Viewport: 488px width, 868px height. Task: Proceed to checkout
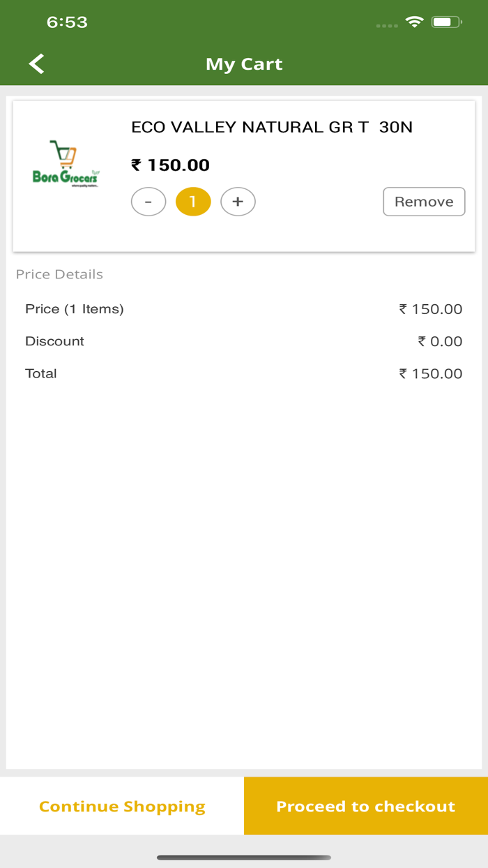click(366, 806)
